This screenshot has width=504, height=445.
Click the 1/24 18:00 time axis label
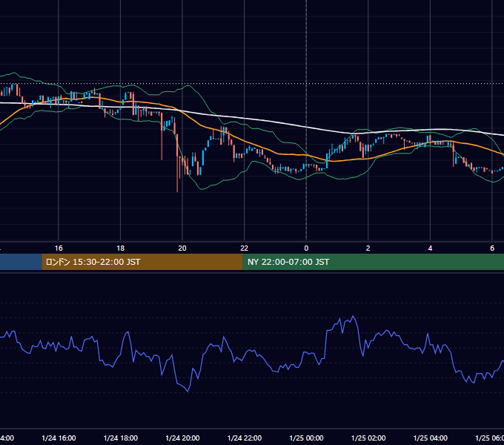(x=121, y=438)
